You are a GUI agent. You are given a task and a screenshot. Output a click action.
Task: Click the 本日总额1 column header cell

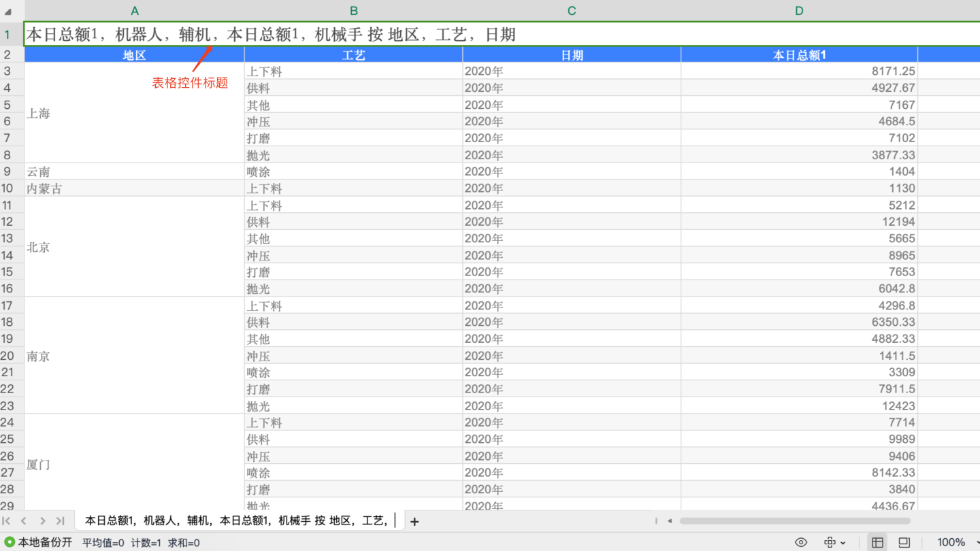(799, 55)
